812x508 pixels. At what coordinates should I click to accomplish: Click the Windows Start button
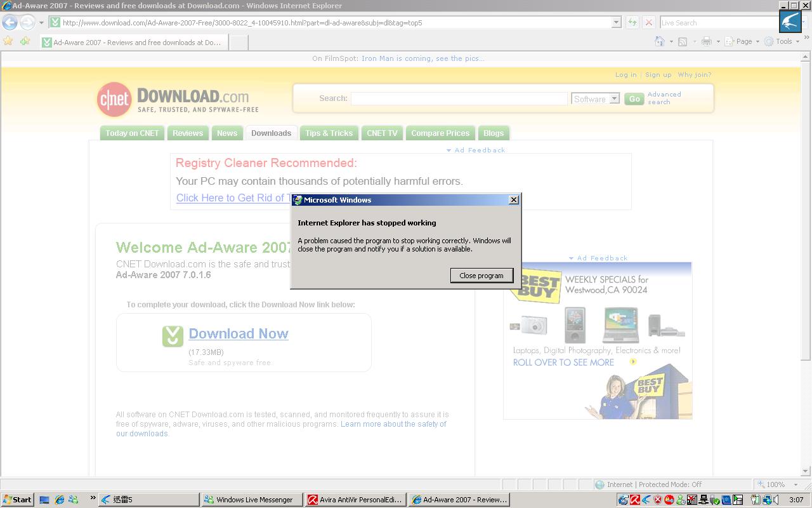[x=17, y=500]
